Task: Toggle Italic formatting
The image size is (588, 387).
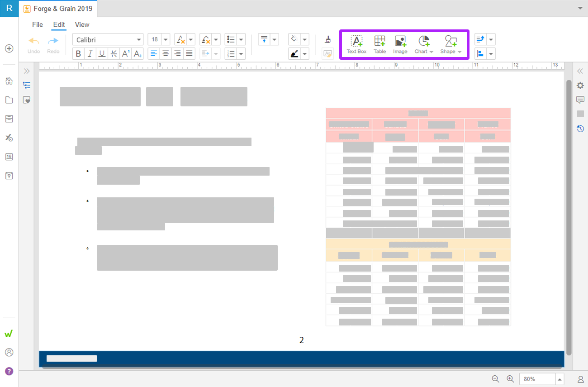Action: (90, 54)
